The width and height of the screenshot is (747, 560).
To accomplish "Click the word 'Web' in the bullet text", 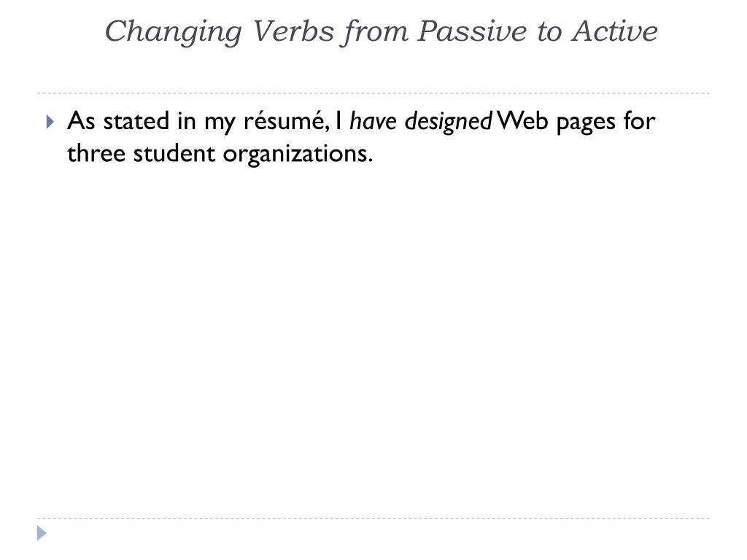I will 522,121.
